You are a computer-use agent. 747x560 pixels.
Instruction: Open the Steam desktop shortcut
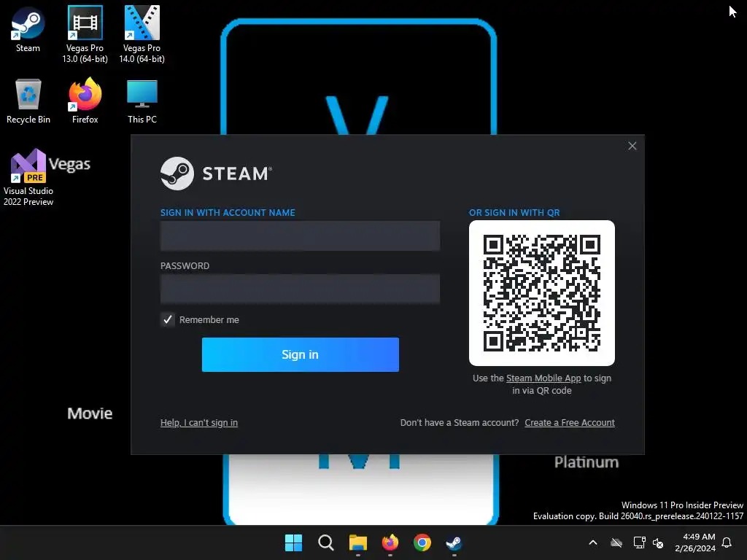[x=28, y=29]
